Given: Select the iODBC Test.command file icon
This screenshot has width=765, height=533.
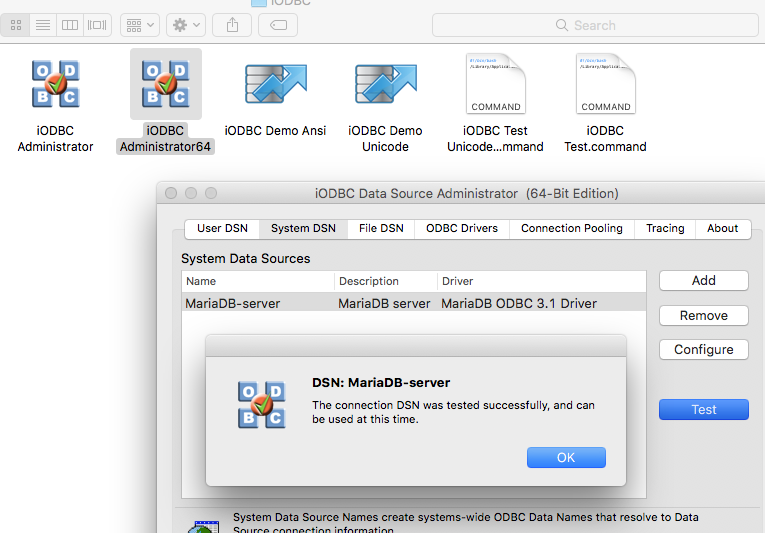Looking at the screenshot, I should (x=605, y=83).
